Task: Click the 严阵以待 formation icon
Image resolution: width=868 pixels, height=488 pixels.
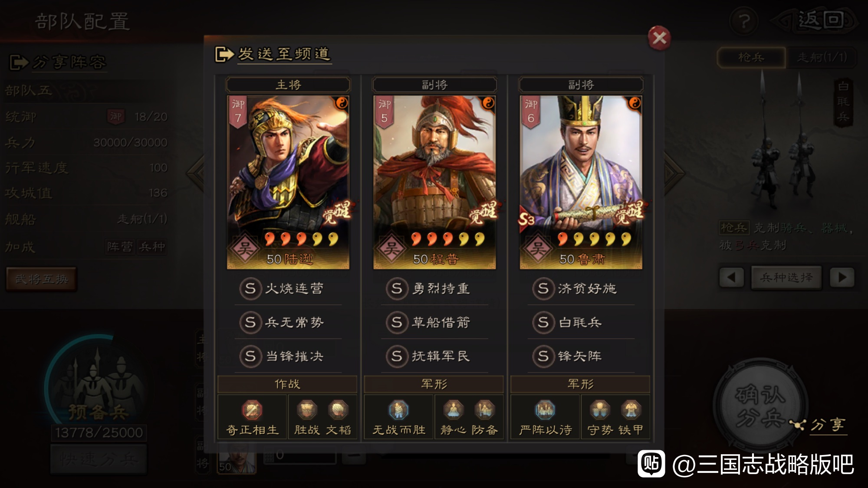Action: (x=545, y=410)
